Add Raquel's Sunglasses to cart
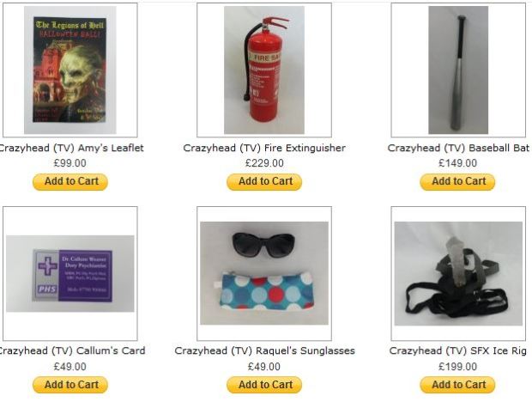The width and height of the screenshot is (532, 402). coord(264,385)
